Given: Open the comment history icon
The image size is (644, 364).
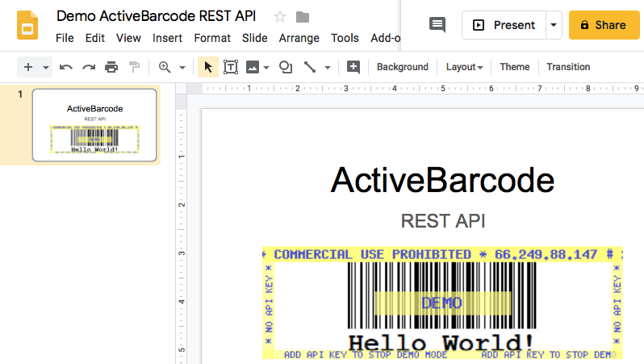Looking at the screenshot, I should point(437,25).
